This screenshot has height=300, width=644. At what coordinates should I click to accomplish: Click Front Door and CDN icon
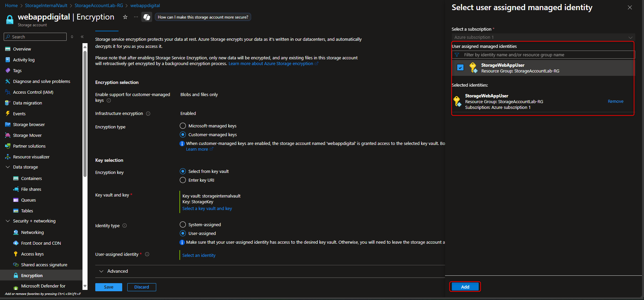tap(16, 243)
